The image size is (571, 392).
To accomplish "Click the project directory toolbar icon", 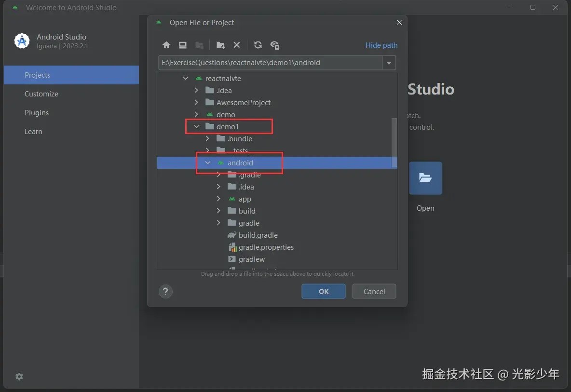I will [x=199, y=45].
